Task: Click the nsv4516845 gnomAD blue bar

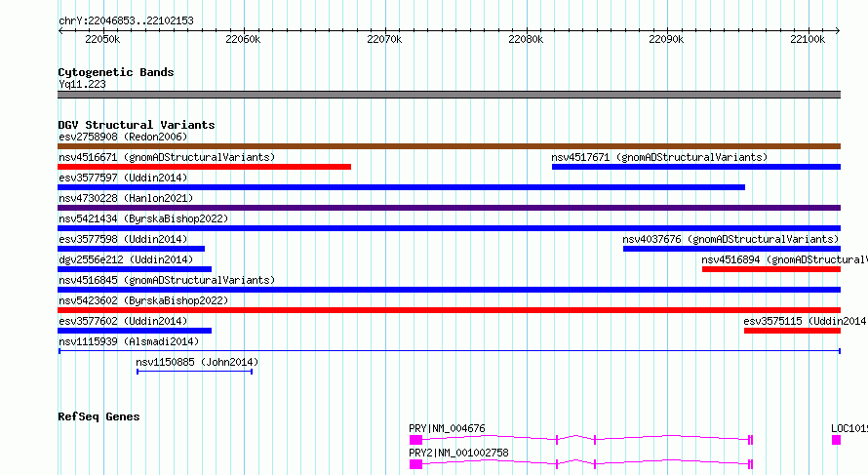Action: [449, 290]
